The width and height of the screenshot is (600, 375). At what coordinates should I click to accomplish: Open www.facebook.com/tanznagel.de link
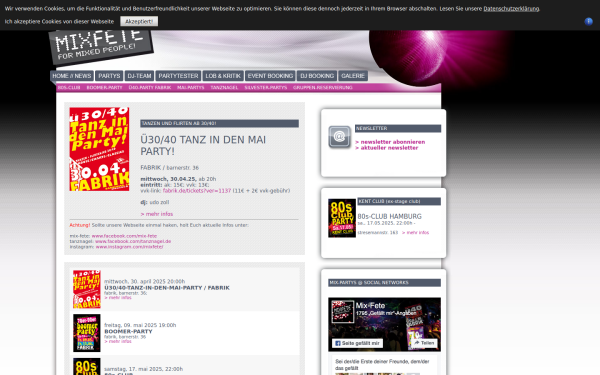point(133,241)
